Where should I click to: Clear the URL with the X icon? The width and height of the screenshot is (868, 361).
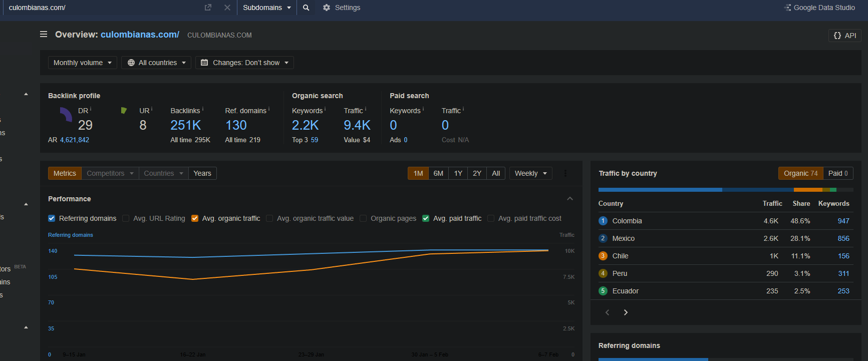tap(227, 8)
